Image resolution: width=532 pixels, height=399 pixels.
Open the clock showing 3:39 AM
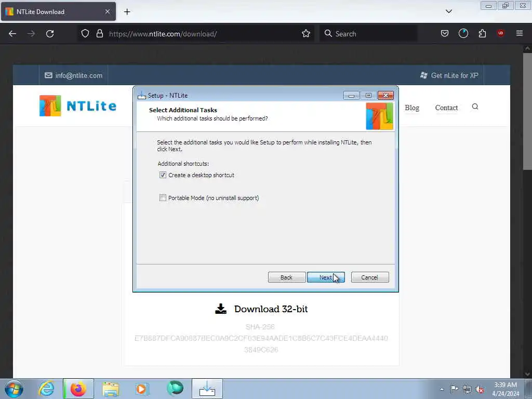506,389
